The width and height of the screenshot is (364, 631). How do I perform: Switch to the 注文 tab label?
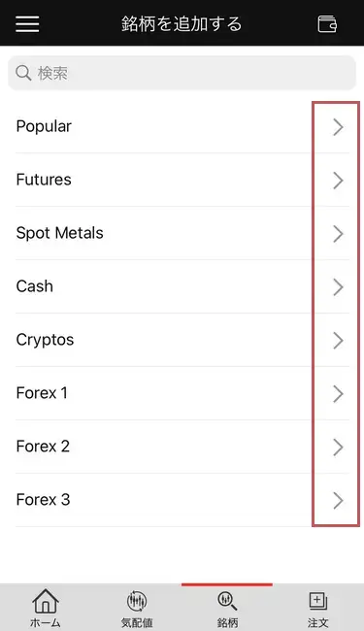click(x=318, y=622)
